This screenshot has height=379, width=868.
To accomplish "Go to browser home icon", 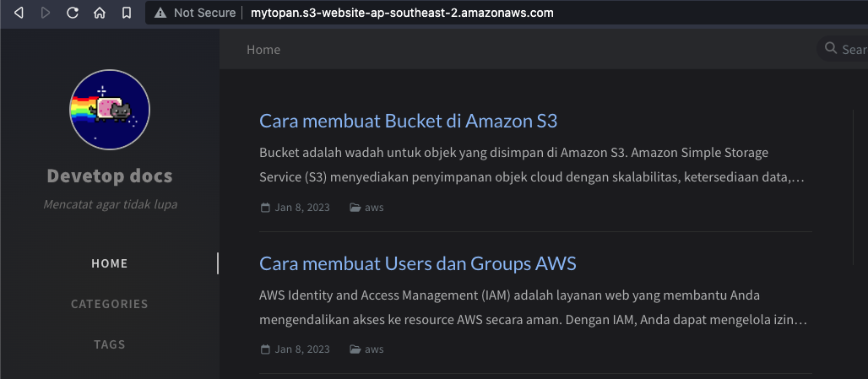I will click(x=100, y=13).
